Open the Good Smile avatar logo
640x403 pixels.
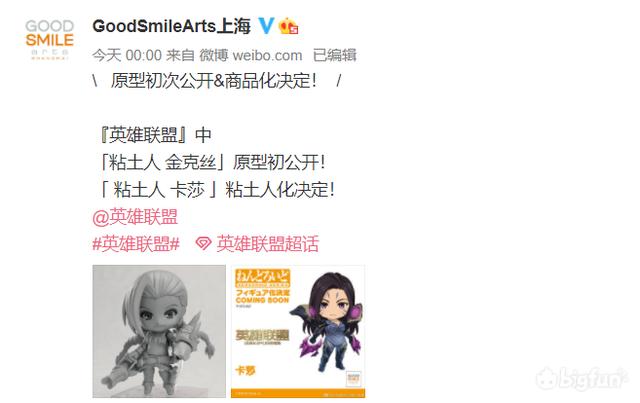coord(49,40)
